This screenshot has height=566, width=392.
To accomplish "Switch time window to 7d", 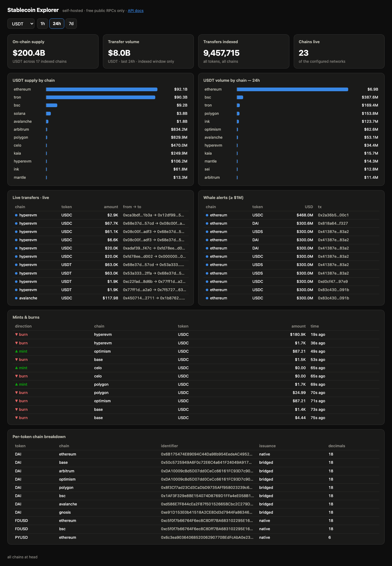I will tap(71, 24).
